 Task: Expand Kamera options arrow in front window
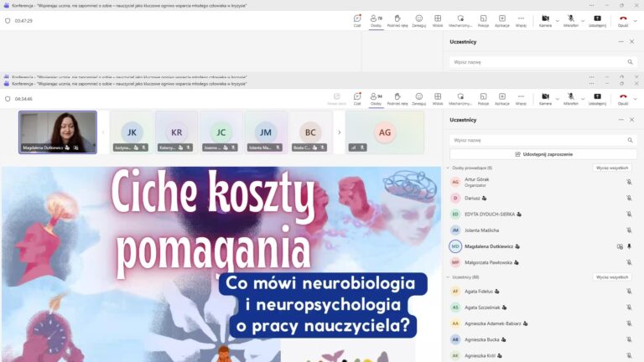click(x=558, y=99)
